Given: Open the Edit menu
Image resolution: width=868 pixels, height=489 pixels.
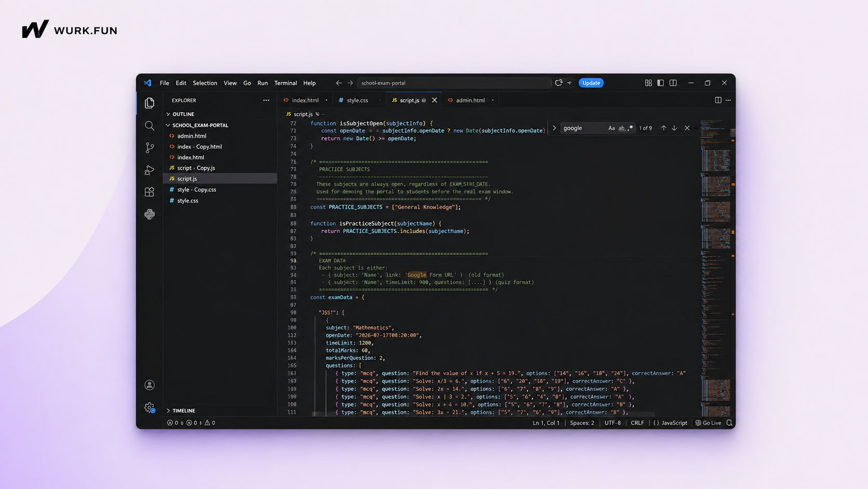Looking at the screenshot, I should tap(181, 83).
